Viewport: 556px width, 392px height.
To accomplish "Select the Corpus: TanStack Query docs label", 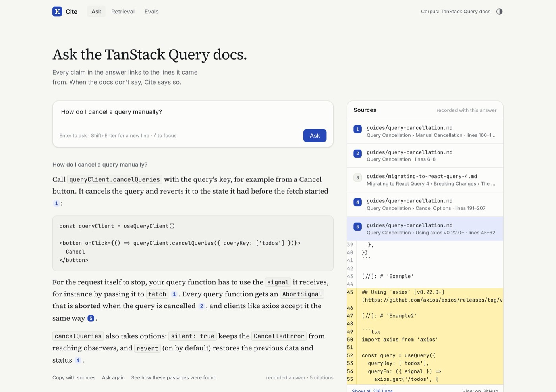I will click(x=456, y=12).
